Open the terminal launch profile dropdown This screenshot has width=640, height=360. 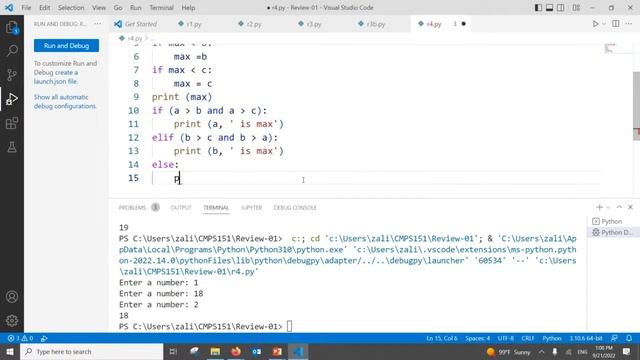(608, 207)
